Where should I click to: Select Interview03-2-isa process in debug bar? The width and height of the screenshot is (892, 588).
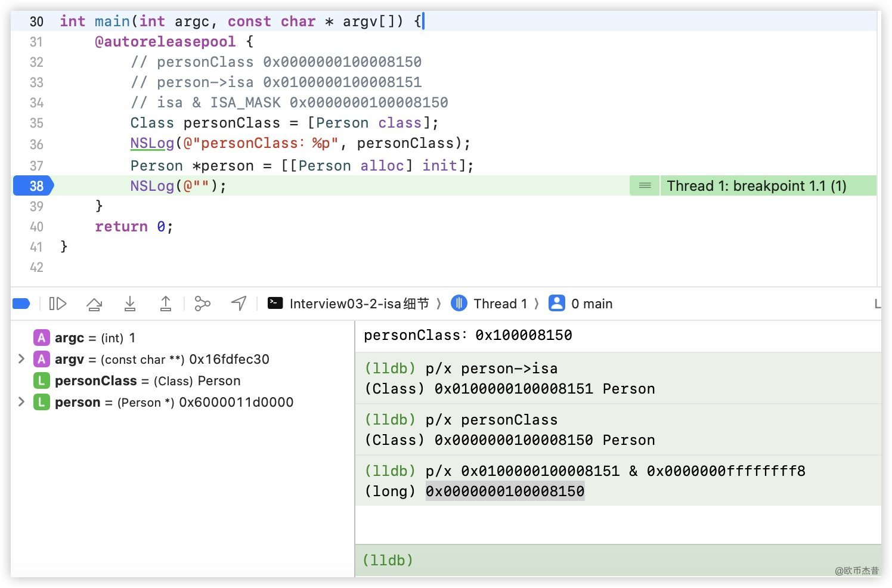coord(349,304)
